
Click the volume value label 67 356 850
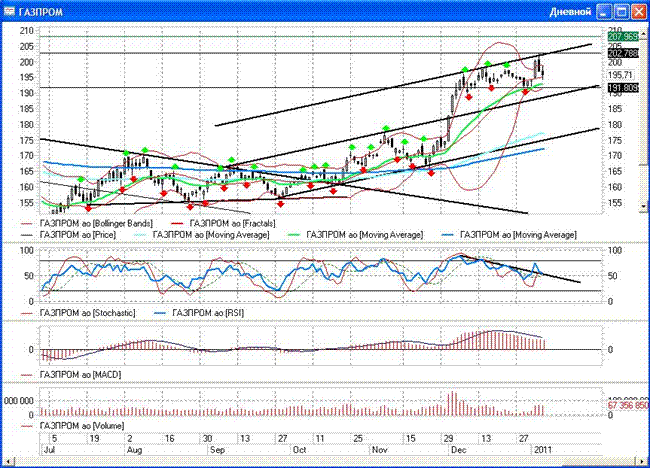click(627, 405)
